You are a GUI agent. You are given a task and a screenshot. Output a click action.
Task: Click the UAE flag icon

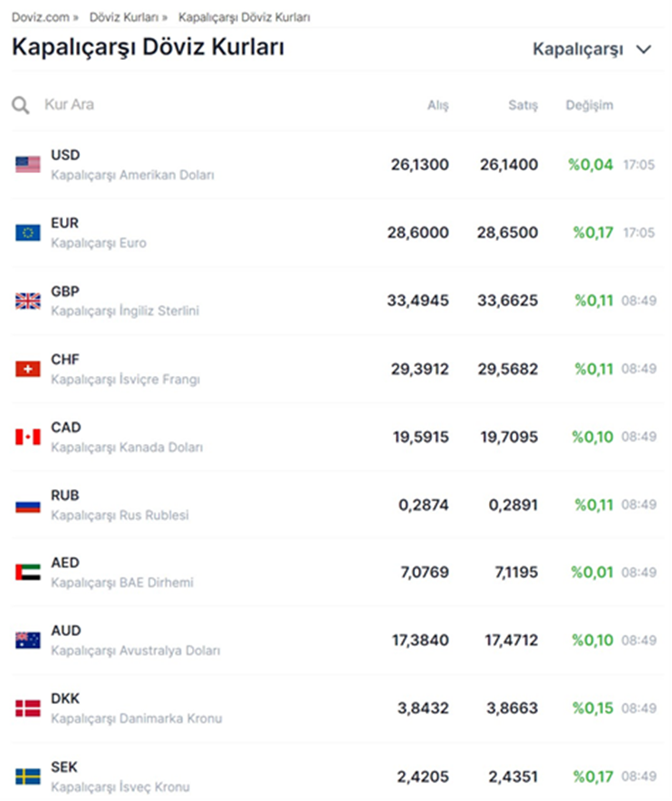point(28,573)
